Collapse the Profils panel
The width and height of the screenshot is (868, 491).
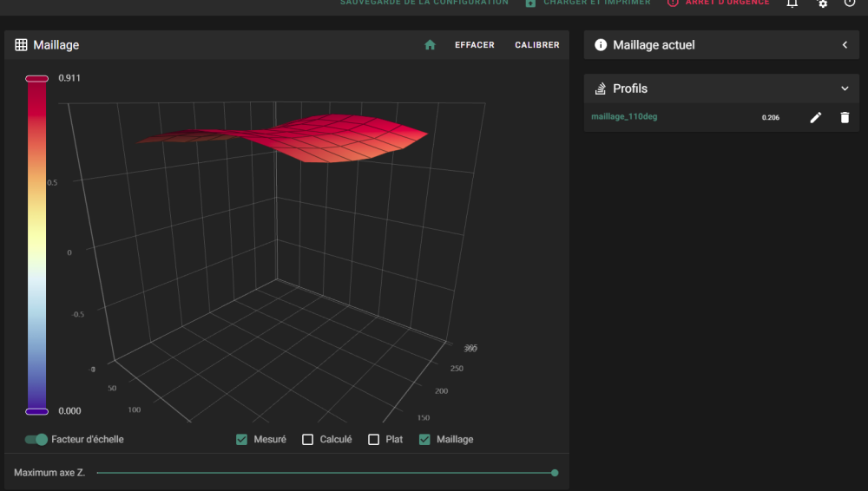click(845, 88)
